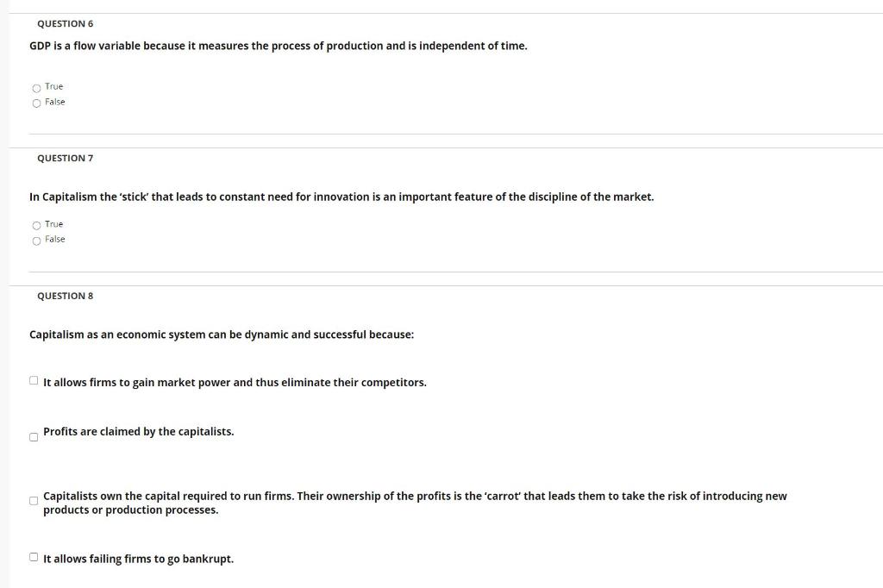Check the option about firms gaining market power

point(33,378)
